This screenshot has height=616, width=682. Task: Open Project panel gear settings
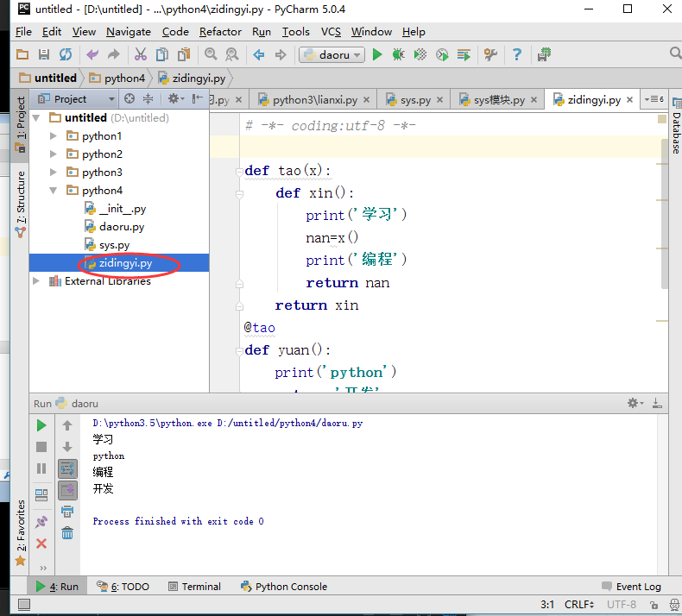[176, 98]
